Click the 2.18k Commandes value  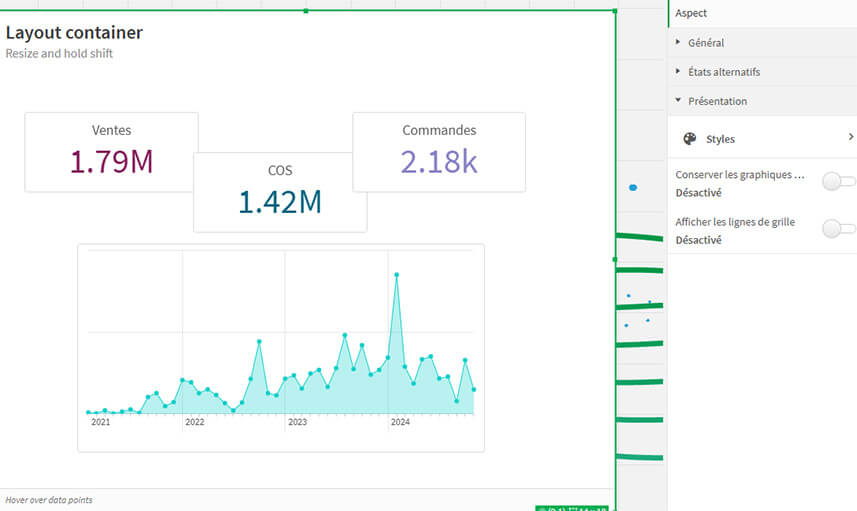pos(439,162)
